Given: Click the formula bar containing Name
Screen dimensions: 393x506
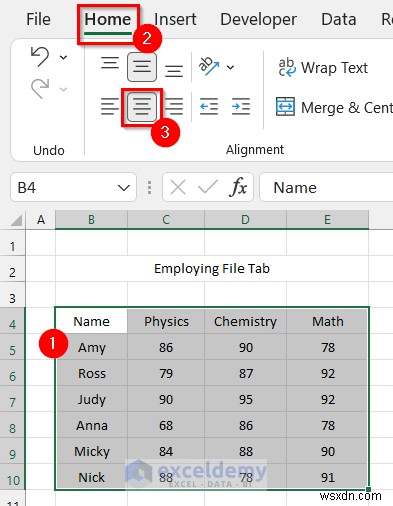Looking at the screenshot, I should [x=326, y=188].
